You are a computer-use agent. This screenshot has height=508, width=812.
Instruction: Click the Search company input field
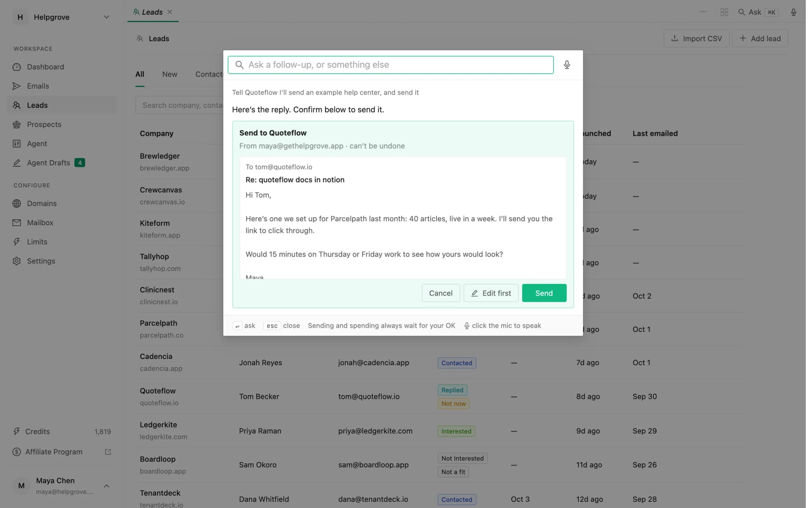[x=180, y=105]
